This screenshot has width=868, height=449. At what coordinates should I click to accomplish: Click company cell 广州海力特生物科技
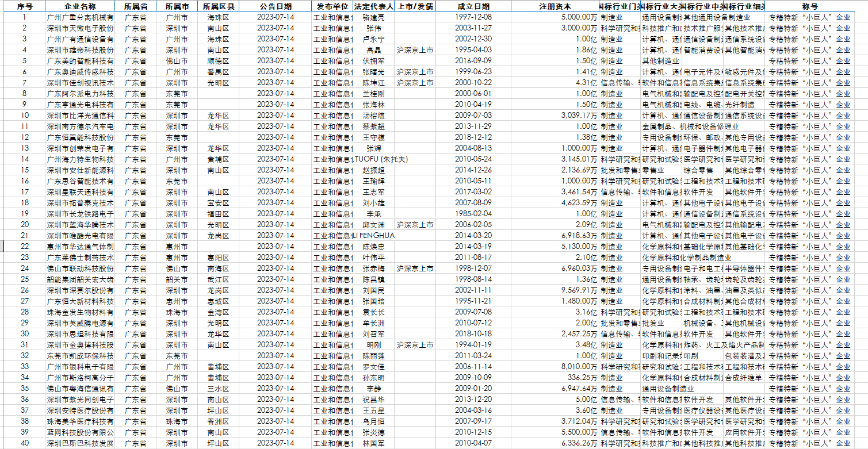click(80, 159)
